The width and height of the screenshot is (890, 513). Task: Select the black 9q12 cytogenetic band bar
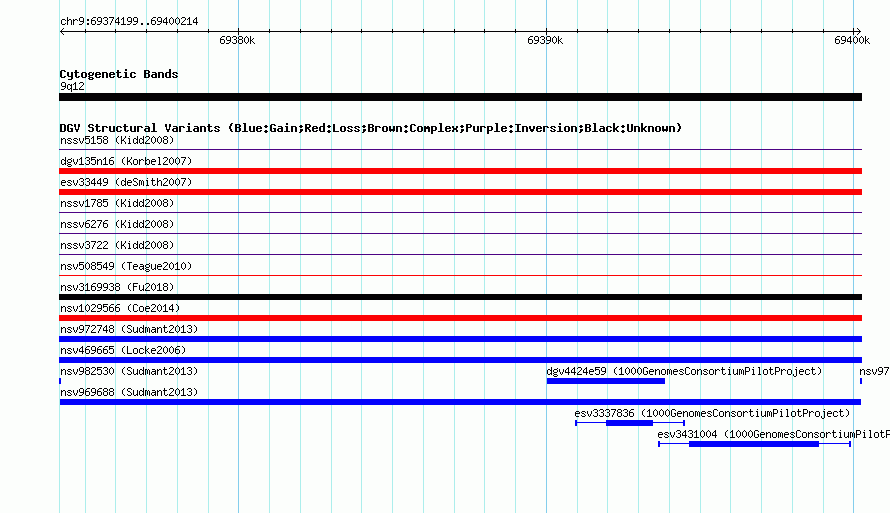pyautogui.click(x=460, y=97)
